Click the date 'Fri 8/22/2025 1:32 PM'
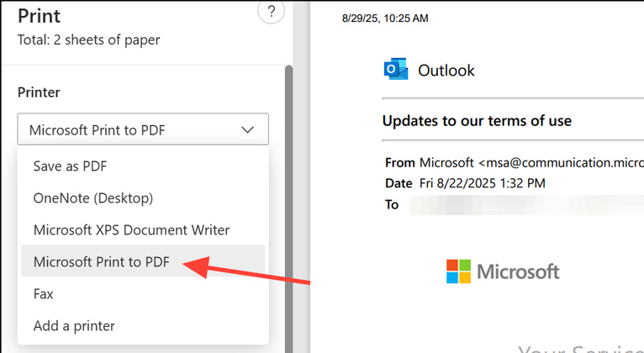The image size is (644, 353). point(483,183)
